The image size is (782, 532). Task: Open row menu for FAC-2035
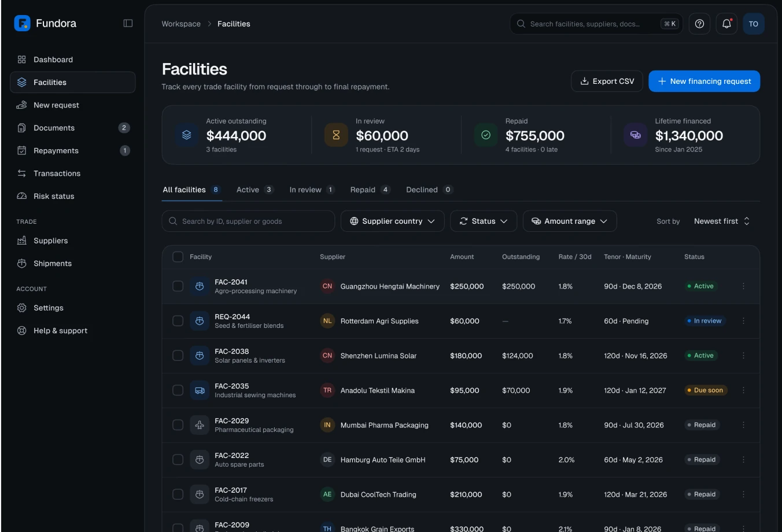point(743,390)
